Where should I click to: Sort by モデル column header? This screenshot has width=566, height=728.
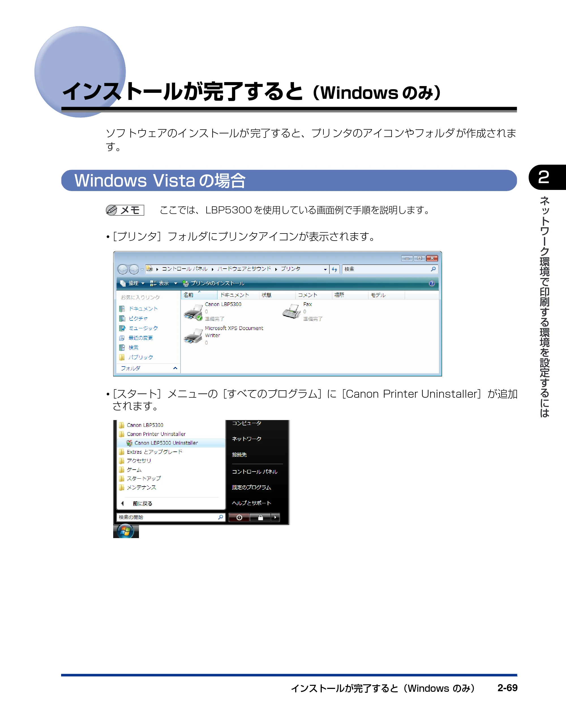pyautogui.click(x=387, y=295)
